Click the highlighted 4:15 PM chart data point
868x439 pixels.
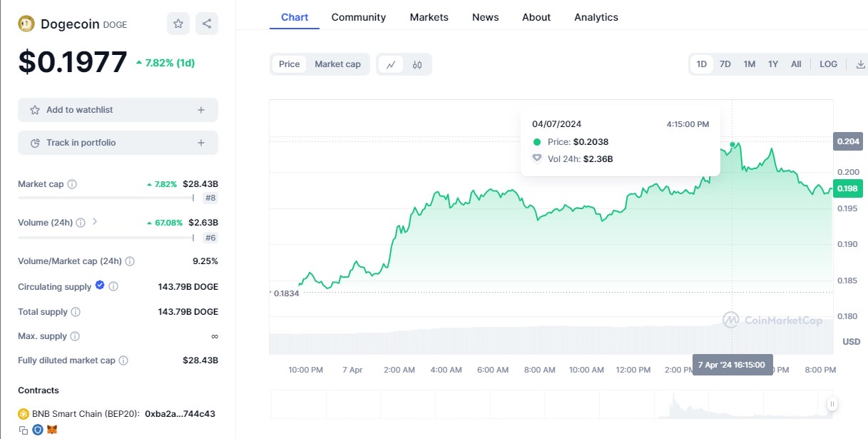732,144
